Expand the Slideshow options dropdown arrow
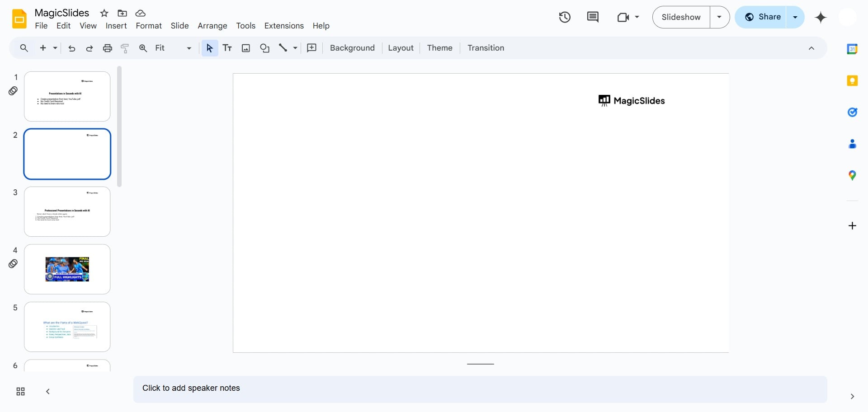 click(719, 17)
